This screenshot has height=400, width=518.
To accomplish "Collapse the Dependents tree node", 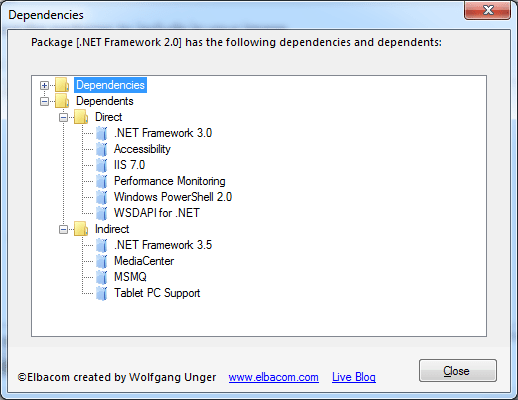I will (44, 101).
